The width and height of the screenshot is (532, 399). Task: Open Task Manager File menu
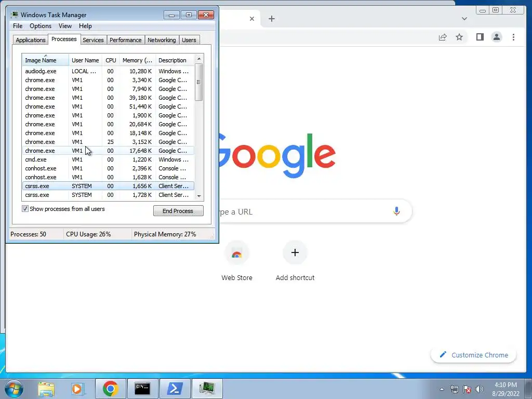pos(18,26)
